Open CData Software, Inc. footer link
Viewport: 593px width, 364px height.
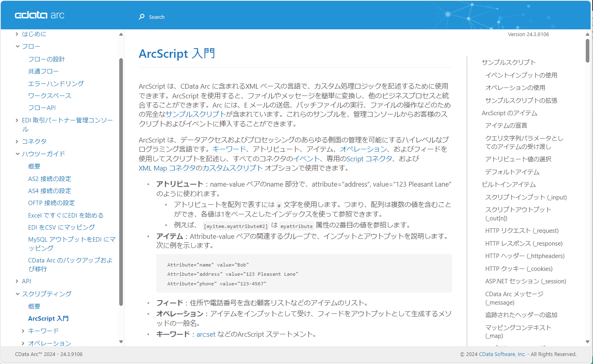[x=502, y=354]
